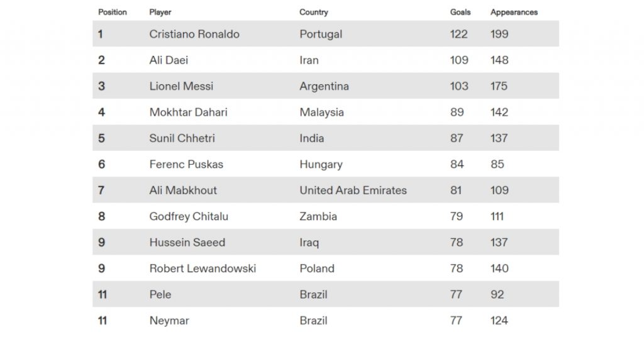The width and height of the screenshot is (644, 337).
Task: Click the Country column header
Action: pyautogui.click(x=313, y=13)
